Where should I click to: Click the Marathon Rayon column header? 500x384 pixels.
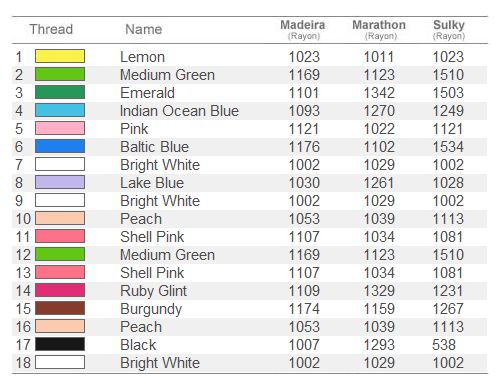pos(379,29)
